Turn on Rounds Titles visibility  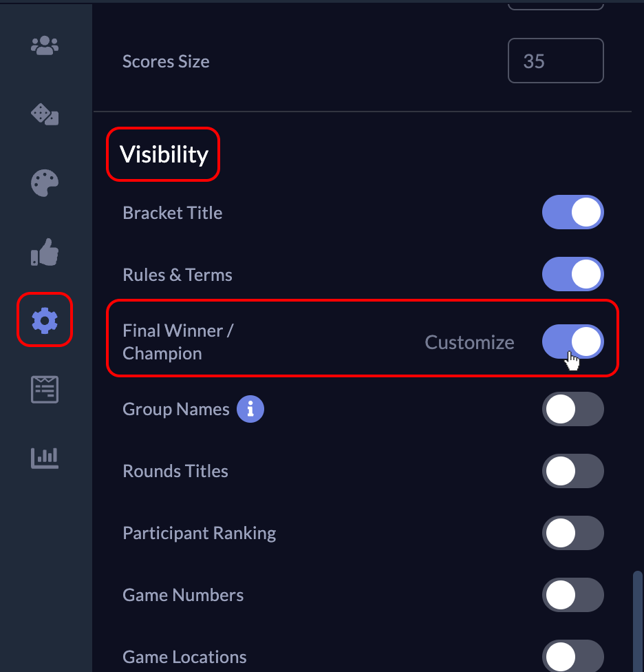point(572,472)
